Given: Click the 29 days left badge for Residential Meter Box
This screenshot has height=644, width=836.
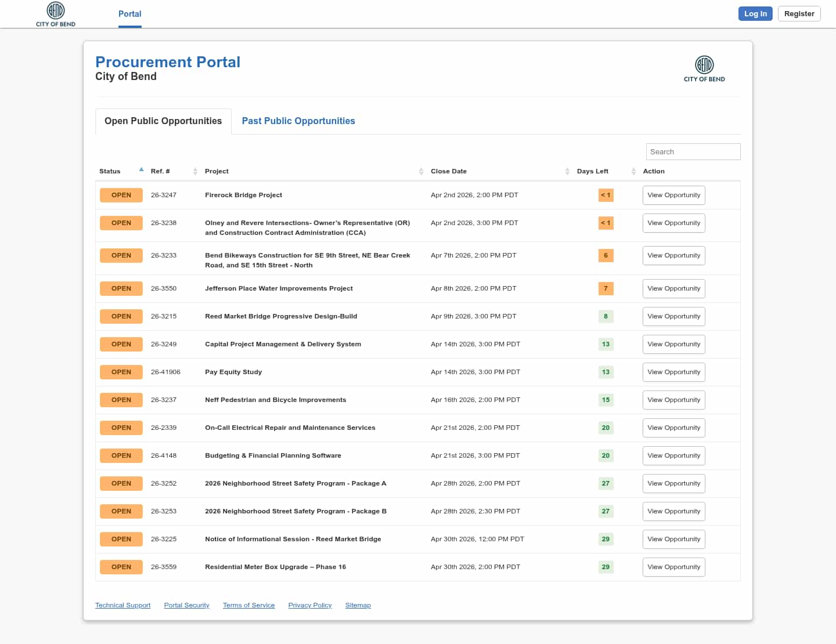Looking at the screenshot, I should tap(606, 567).
